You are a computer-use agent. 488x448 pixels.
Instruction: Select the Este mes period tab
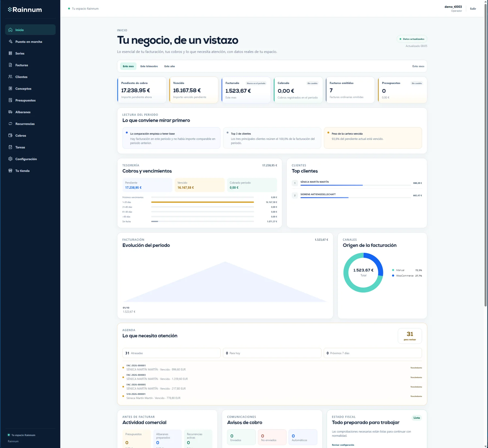(128, 66)
